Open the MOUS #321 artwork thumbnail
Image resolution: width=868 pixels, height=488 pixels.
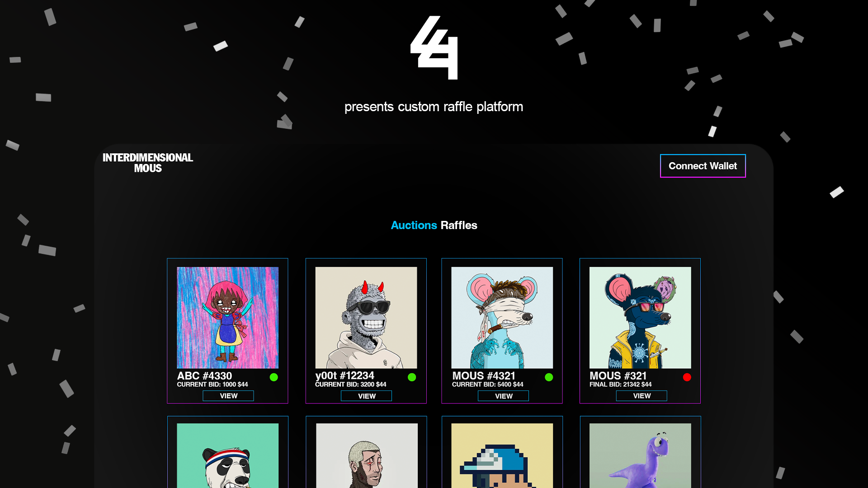(x=640, y=318)
